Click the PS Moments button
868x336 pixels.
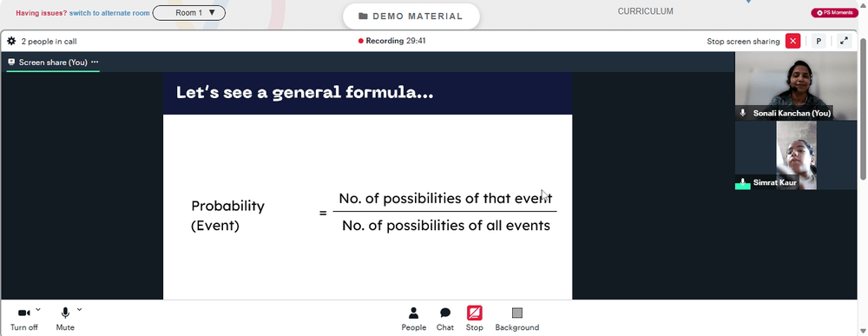pyautogui.click(x=835, y=13)
